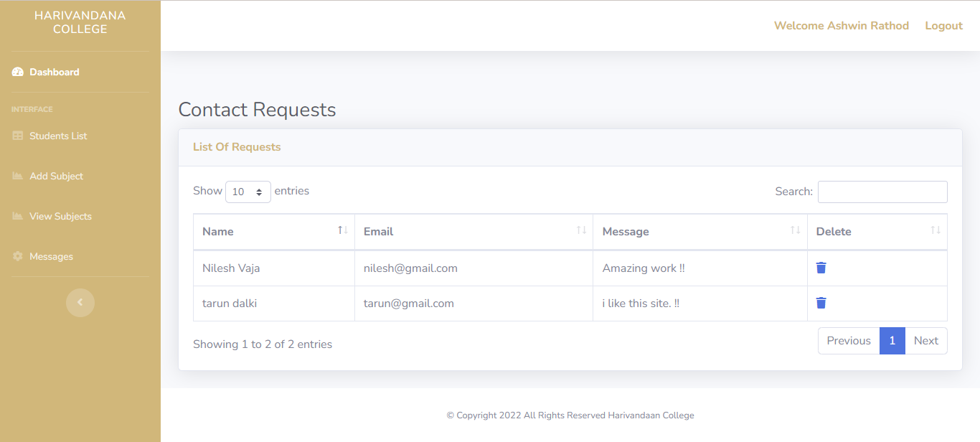Sort table by Email column arrows

[581, 230]
